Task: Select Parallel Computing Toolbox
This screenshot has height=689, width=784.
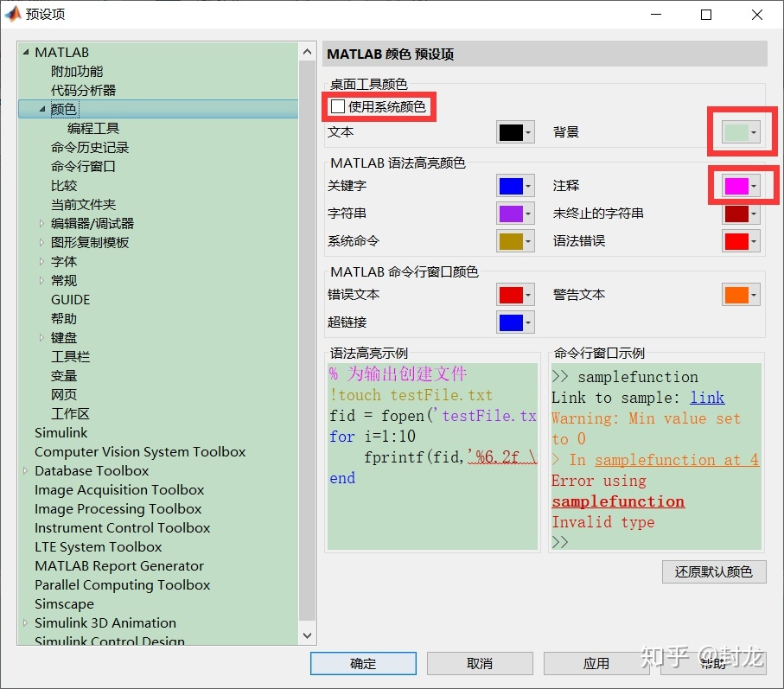Action: [122, 584]
